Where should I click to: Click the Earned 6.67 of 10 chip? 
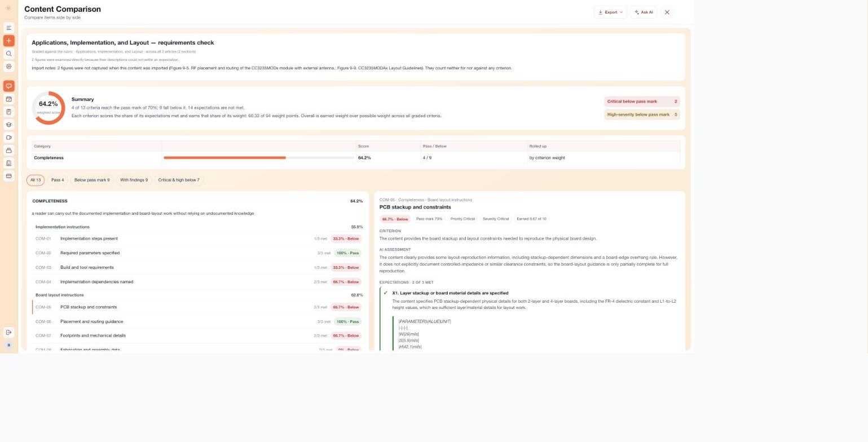(531, 219)
